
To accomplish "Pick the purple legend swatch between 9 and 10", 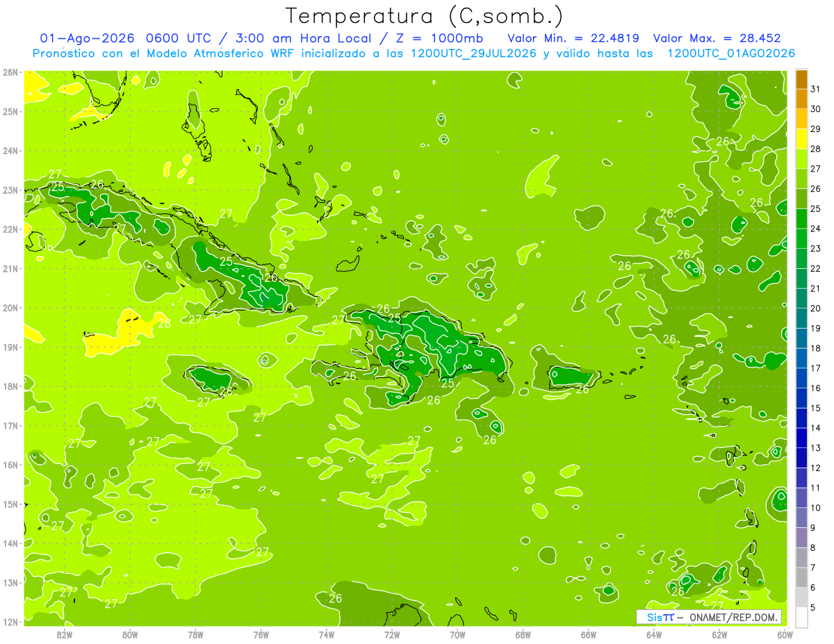I will click(801, 518).
